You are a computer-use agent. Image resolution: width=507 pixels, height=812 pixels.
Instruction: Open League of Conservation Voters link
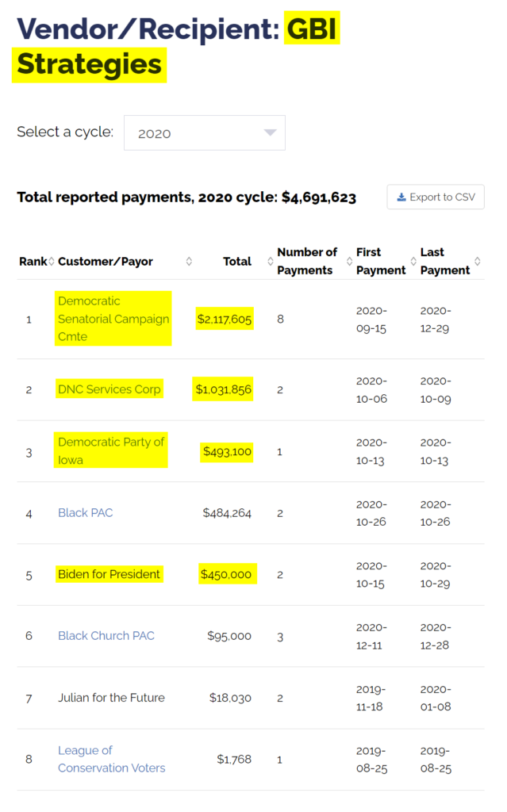point(112,759)
